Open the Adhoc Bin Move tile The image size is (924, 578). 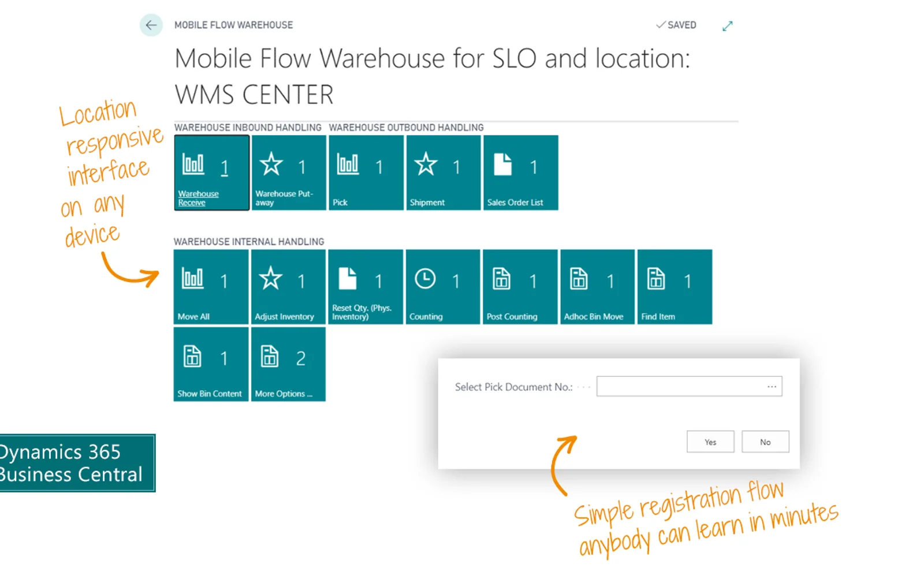pos(598,287)
